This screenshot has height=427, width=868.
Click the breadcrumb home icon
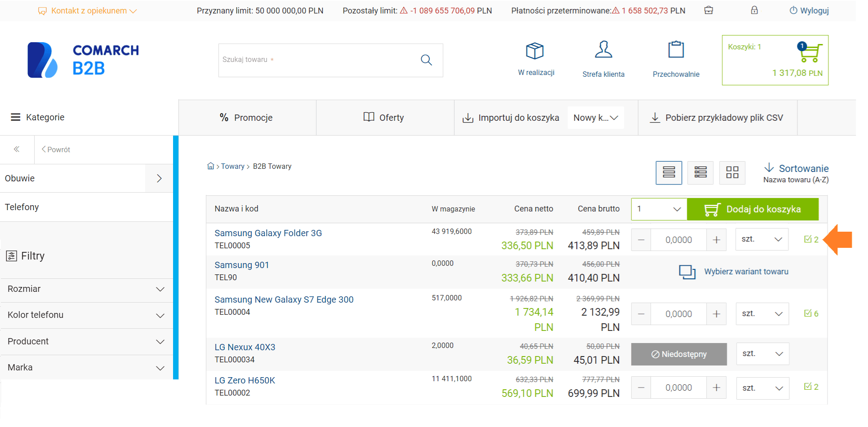pos(210,166)
